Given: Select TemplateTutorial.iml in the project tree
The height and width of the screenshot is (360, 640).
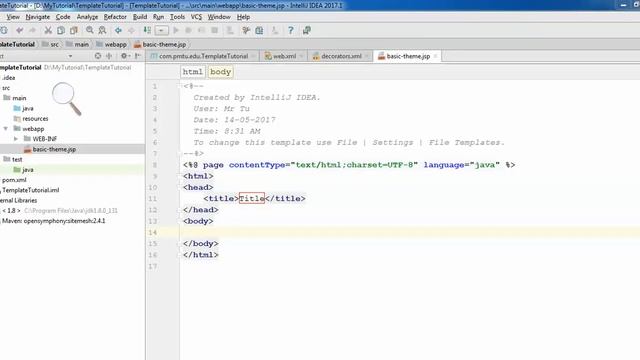Looking at the screenshot, I should [x=30, y=190].
